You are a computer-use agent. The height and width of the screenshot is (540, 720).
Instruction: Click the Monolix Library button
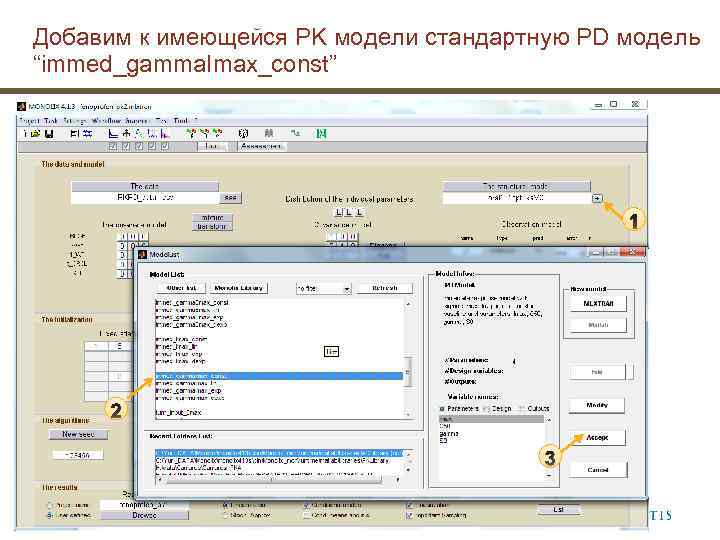click(x=238, y=288)
